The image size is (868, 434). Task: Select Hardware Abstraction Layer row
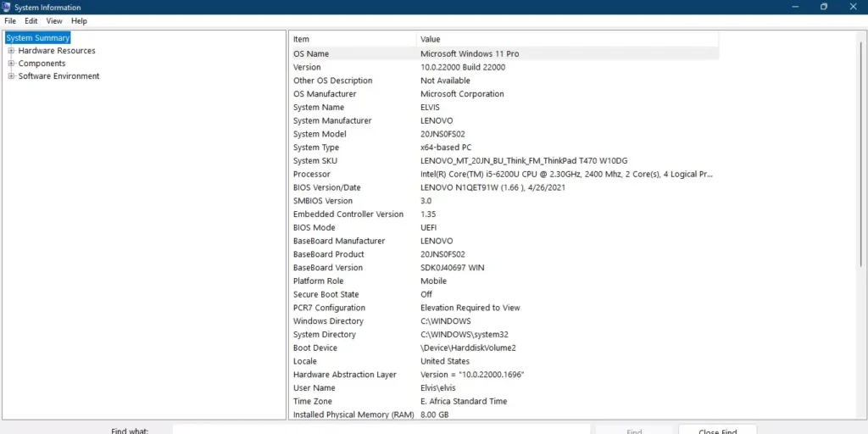coord(504,374)
